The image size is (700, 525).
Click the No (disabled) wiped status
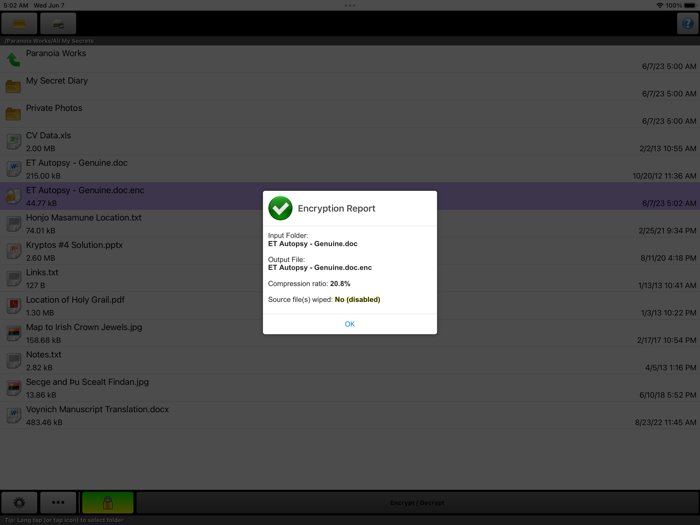[358, 300]
